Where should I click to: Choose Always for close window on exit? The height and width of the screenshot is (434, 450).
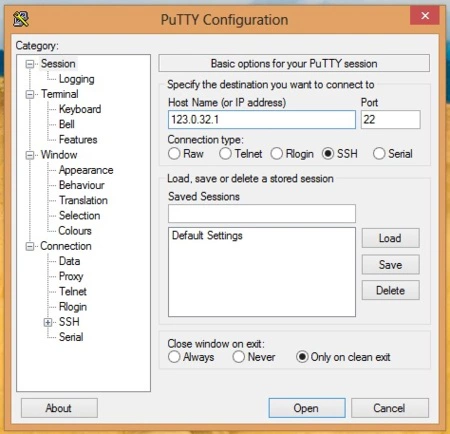tap(174, 357)
